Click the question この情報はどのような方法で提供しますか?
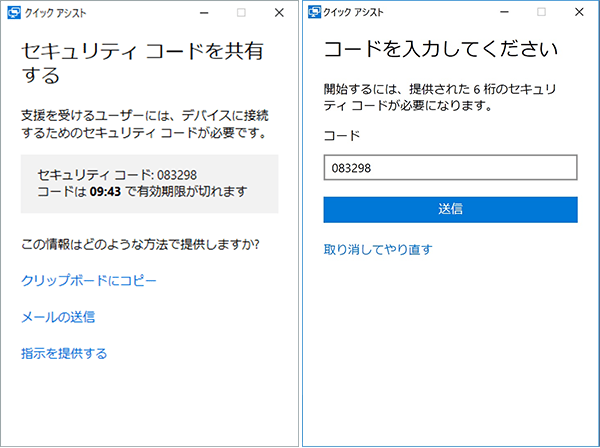 (140, 244)
